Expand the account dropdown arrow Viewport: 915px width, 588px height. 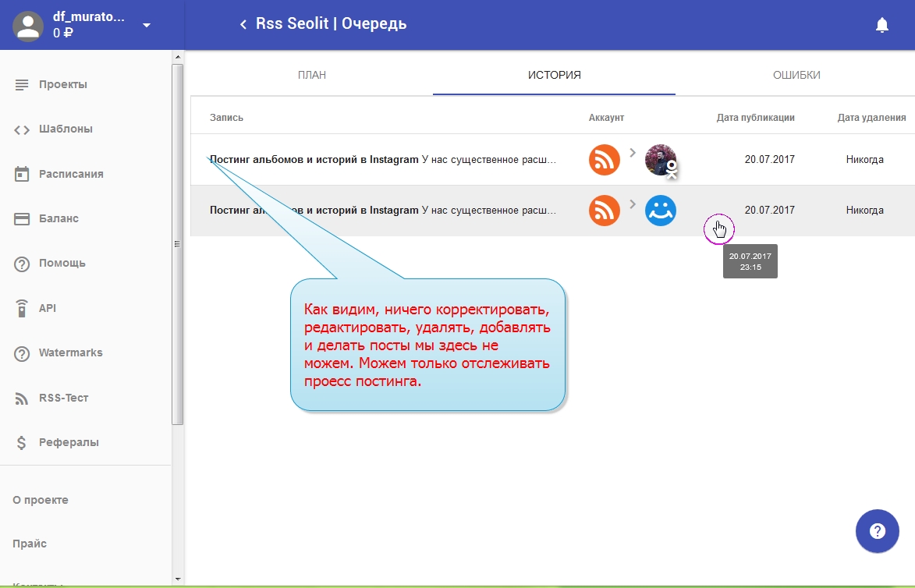[147, 25]
